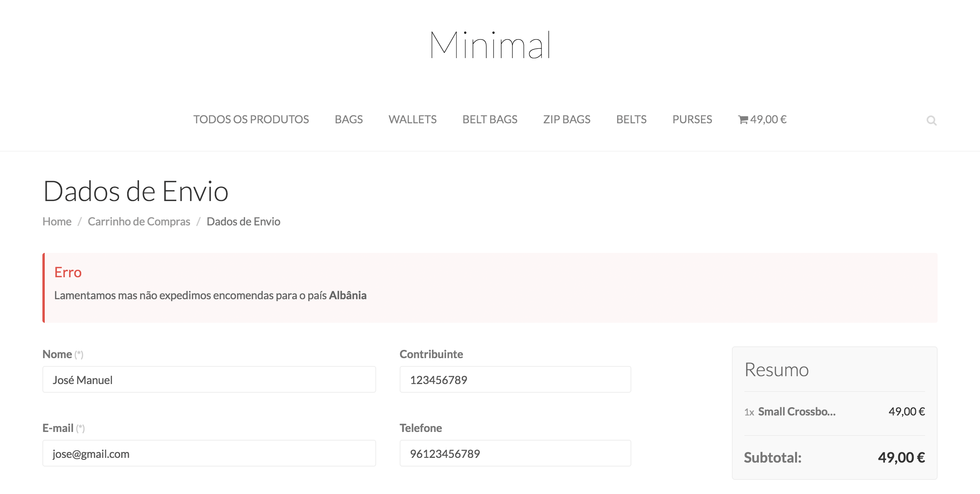Open the WALLETS category

click(x=412, y=119)
